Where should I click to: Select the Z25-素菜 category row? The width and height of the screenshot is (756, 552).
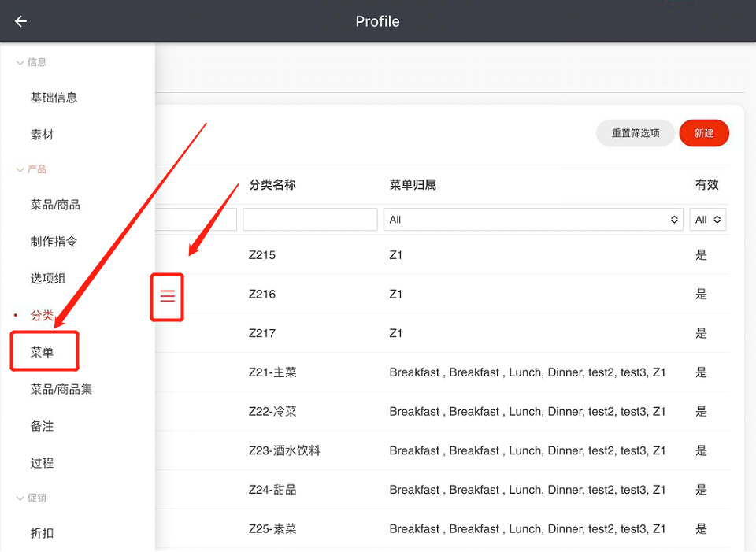click(x=272, y=528)
